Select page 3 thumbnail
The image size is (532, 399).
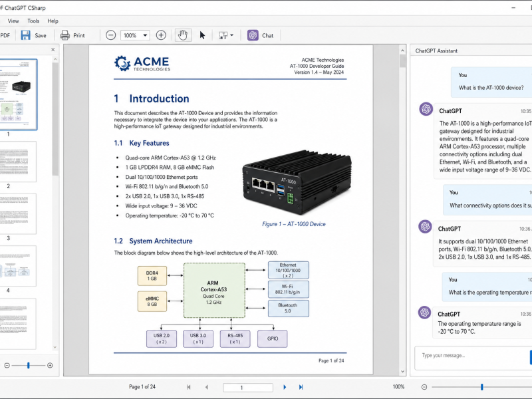point(18,213)
